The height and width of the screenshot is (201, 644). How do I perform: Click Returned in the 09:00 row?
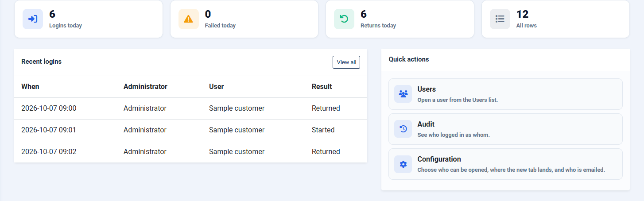tap(326, 108)
